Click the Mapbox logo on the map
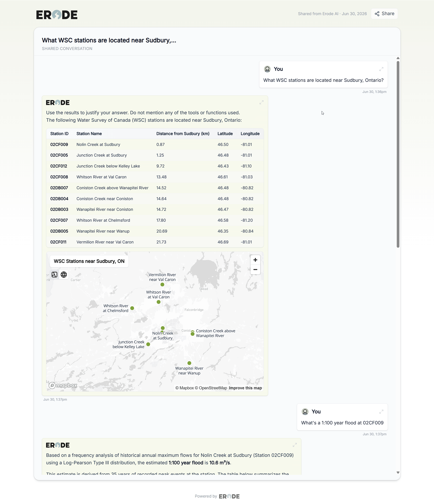Viewport: 434px width, 504px height. [63, 386]
